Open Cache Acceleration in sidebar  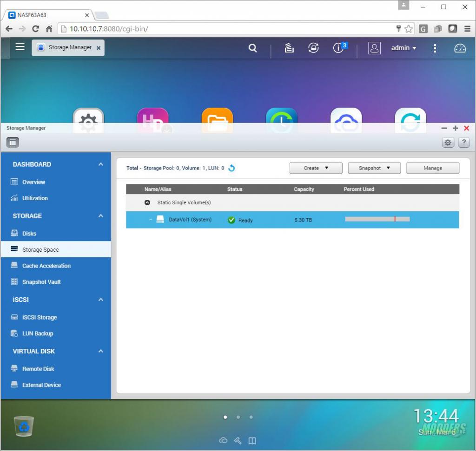56,266
